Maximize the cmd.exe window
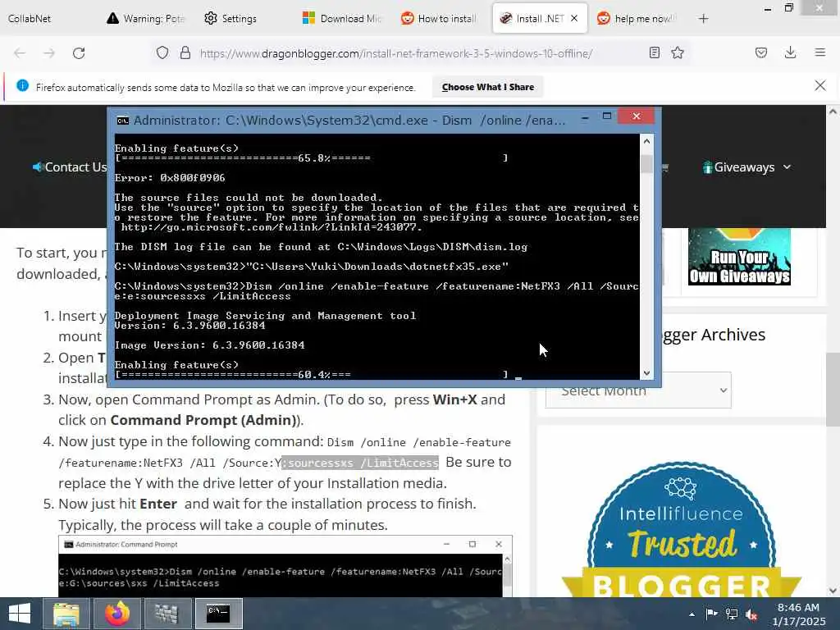Screen dimensions: 840x630 point(607,116)
